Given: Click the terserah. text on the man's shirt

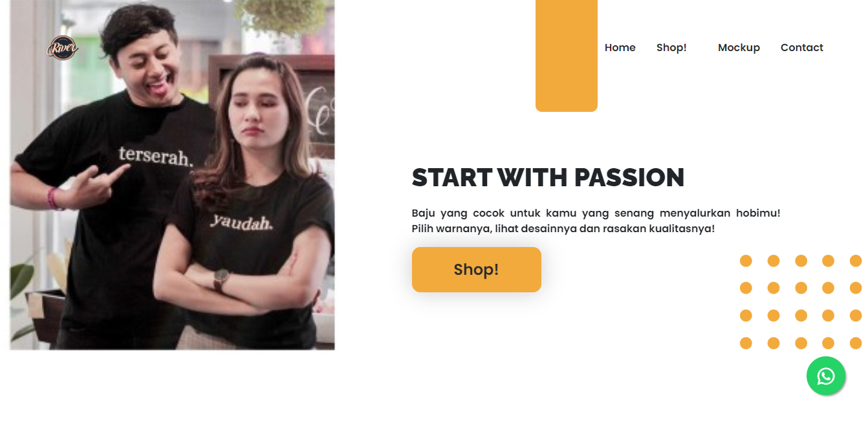Looking at the screenshot, I should click(156, 156).
